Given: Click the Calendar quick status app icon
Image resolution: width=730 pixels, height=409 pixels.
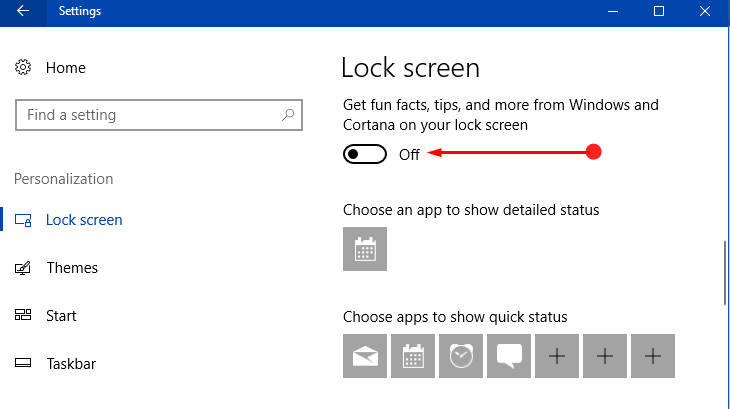Looking at the screenshot, I should click(413, 356).
